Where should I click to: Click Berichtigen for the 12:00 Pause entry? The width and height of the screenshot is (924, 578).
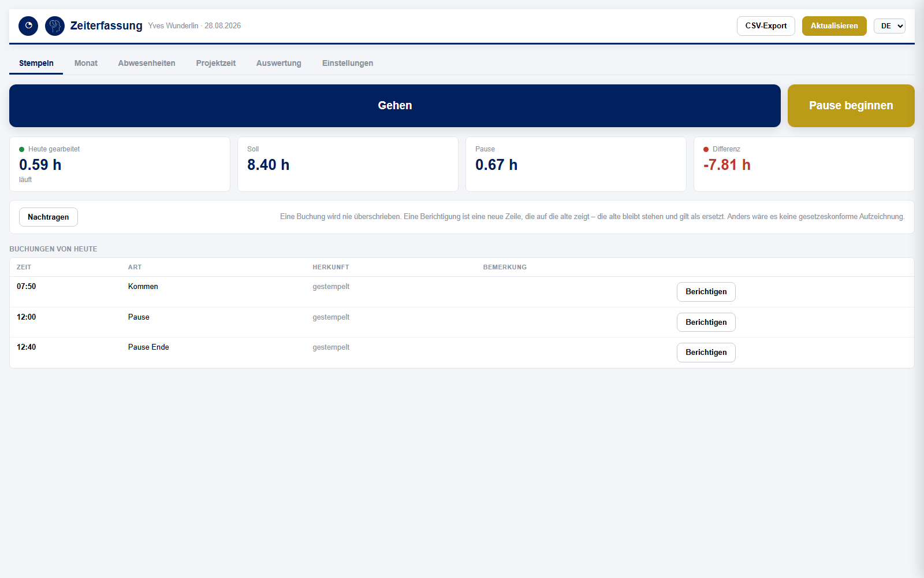coord(706,323)
